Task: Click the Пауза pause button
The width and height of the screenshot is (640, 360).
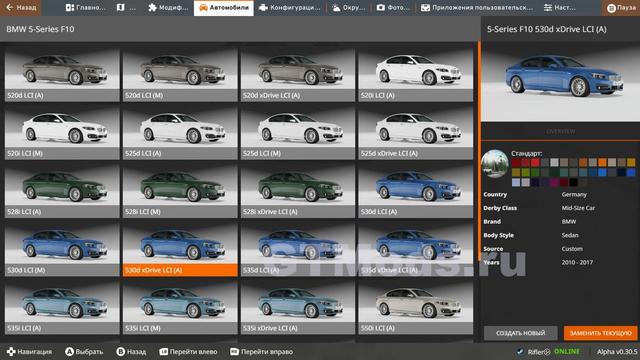Action: pos(620,8)
